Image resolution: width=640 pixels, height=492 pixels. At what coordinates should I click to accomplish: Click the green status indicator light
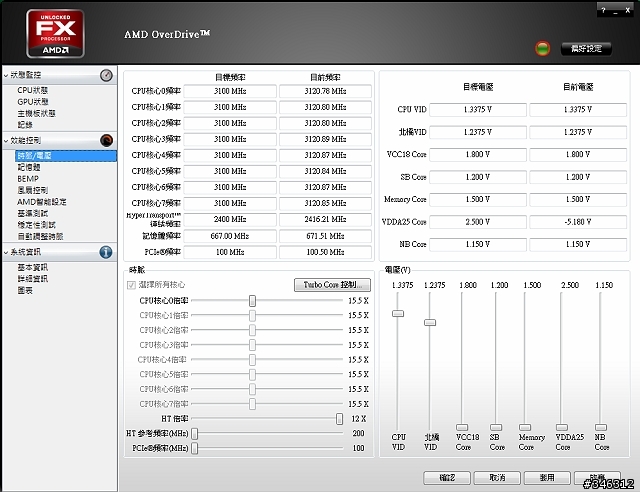tap(542, 49)
